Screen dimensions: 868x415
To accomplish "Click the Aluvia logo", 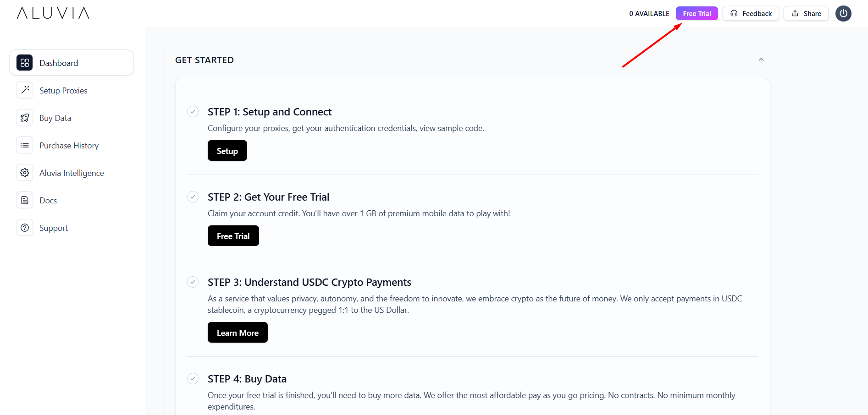I will pyautogui.click(x=53, y=13).
